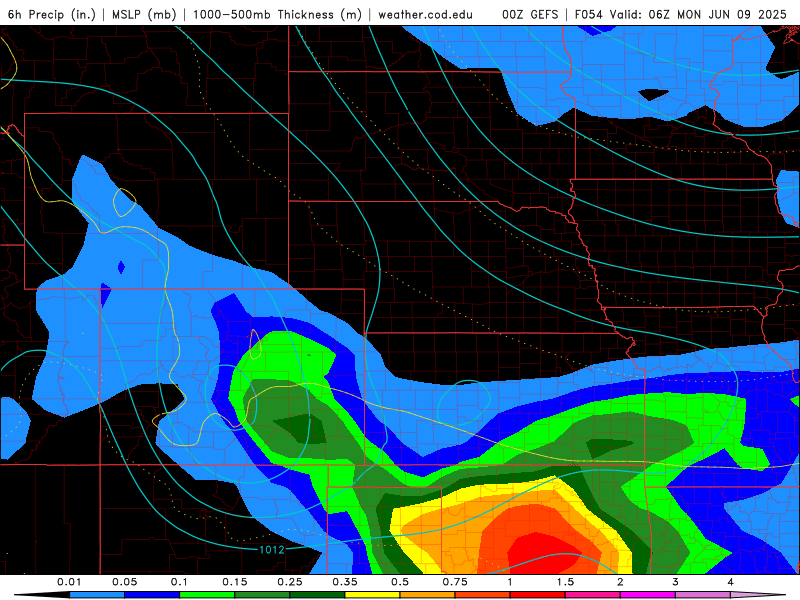Viewport: 800px width, 600px height.
Task: Click the '0.15' colorbar tick label
Action: 235,582
